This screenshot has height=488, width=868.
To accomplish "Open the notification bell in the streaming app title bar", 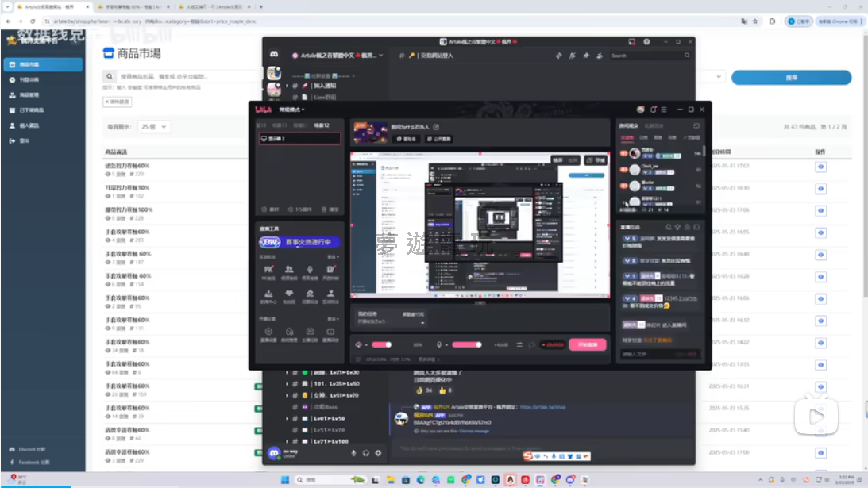I will tap(654, 110).
